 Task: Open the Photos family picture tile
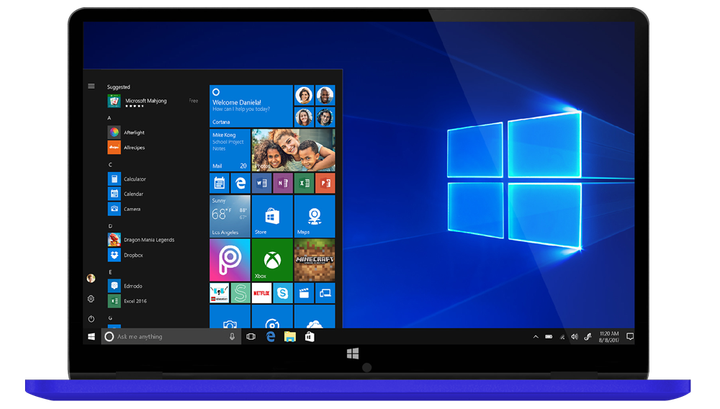[x=293, y=150]
